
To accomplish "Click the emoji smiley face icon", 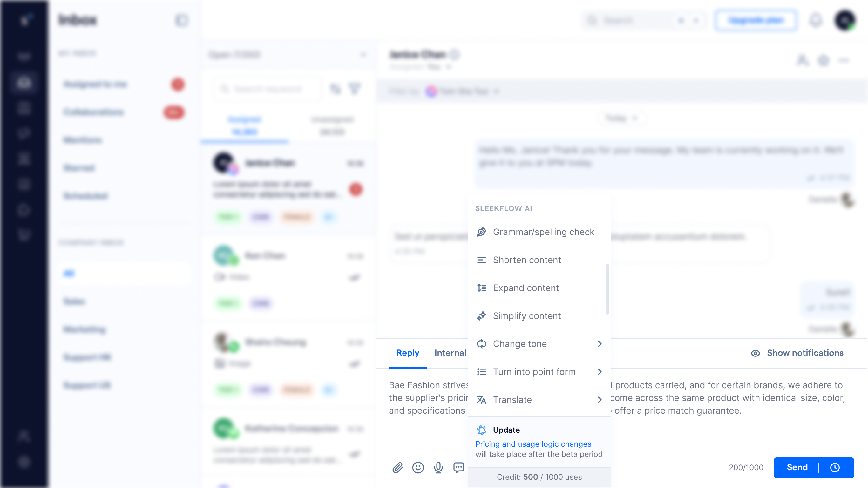I will coord(418,467).
